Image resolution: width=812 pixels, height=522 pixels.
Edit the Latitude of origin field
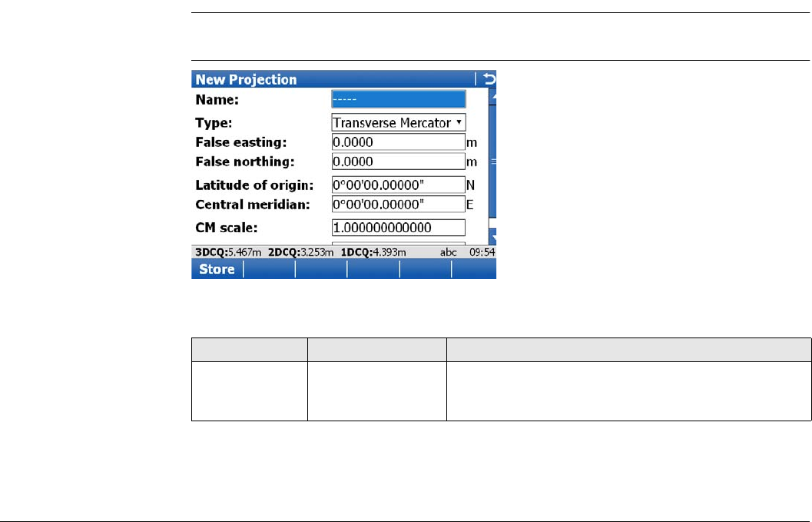[398, 185]
